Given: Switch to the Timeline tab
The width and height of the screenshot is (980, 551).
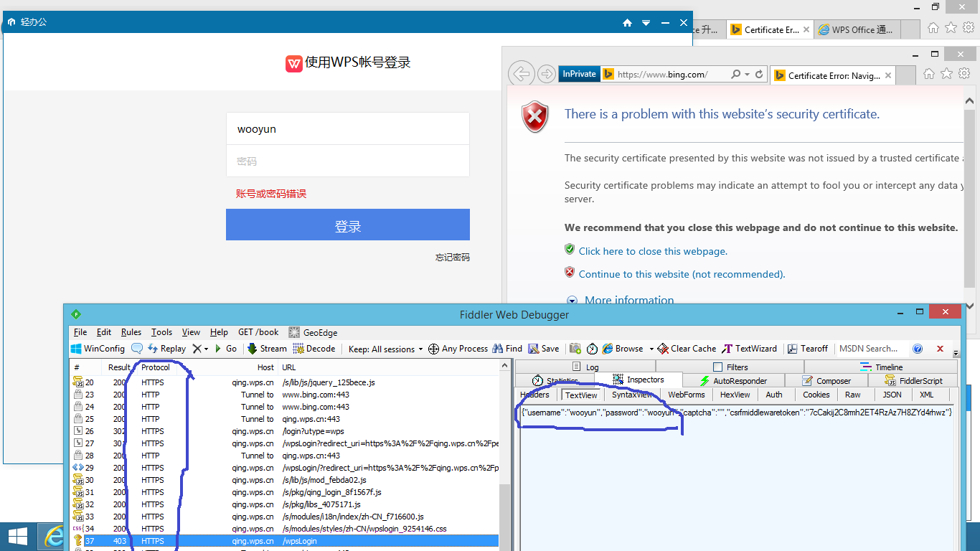Looking at the screenshot, I should point(882,367).
